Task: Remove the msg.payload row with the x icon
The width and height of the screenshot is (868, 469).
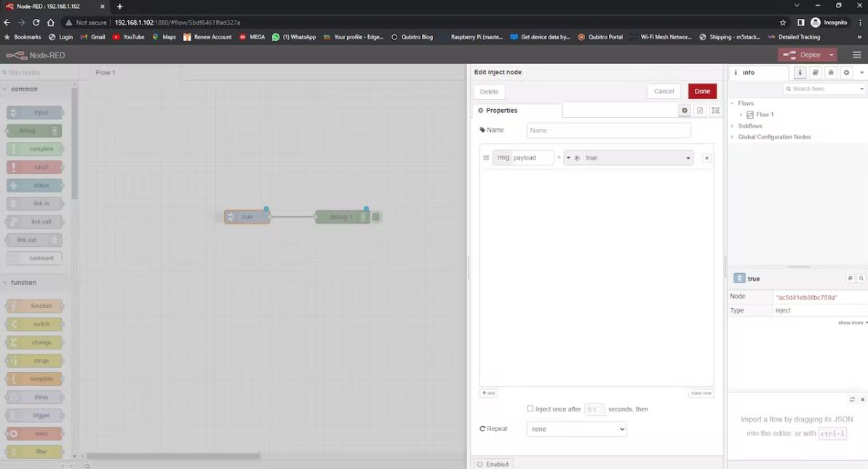Action: click(706, 157)
